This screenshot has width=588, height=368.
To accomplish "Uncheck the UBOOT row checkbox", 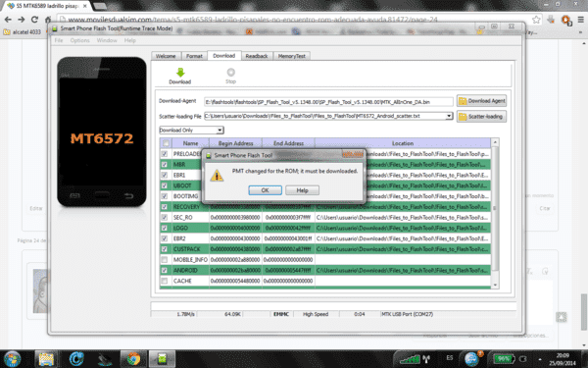I will pyautogui.click(x=165, y=185).
